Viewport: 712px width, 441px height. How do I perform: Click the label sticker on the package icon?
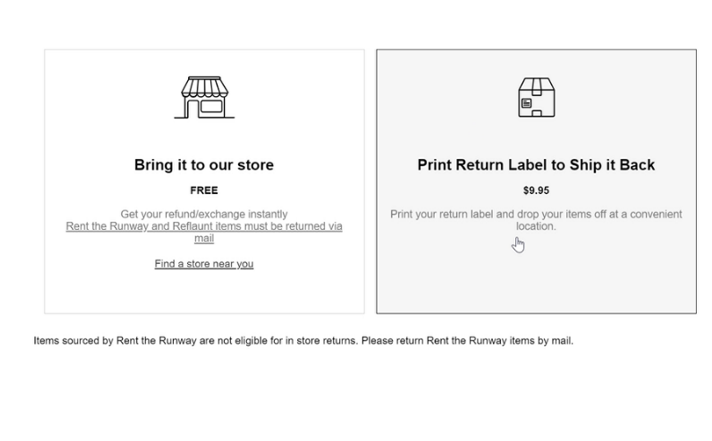pyautogui.click(x=526, y=103)
